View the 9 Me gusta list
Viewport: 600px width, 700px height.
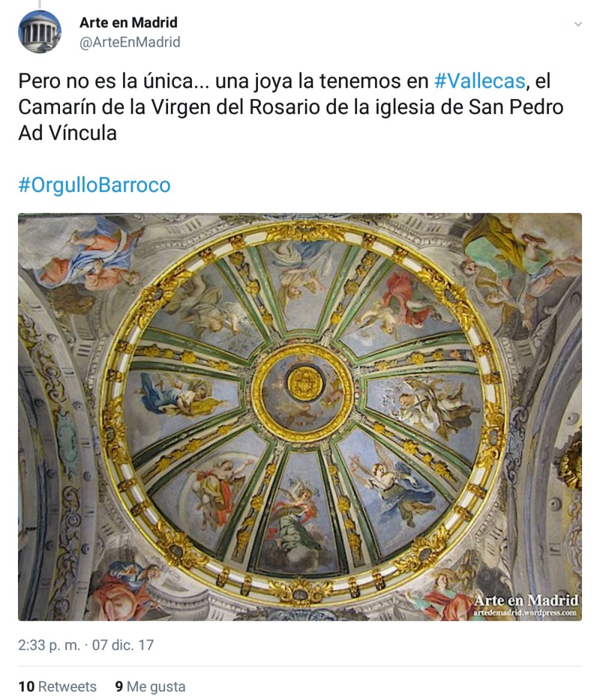point(151,686)
